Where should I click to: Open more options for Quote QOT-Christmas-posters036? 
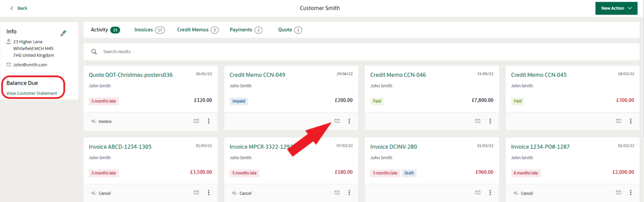(x=208, y=121)
